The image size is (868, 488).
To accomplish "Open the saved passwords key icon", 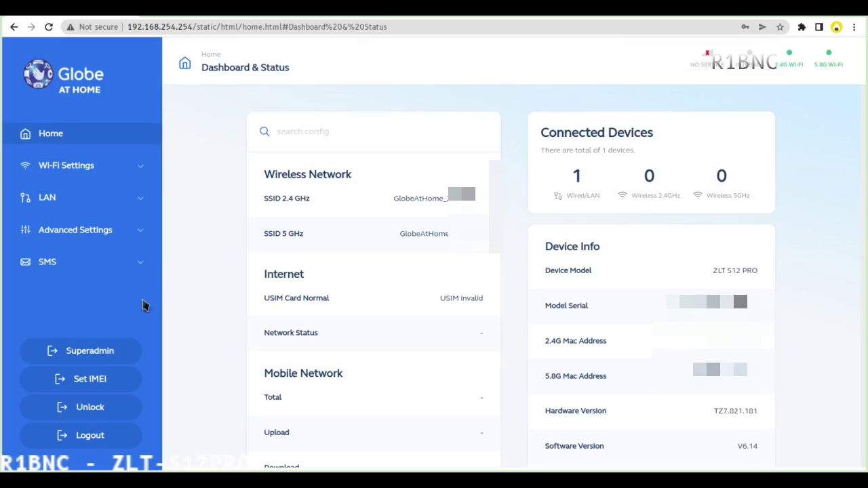I will click(745, 27).
